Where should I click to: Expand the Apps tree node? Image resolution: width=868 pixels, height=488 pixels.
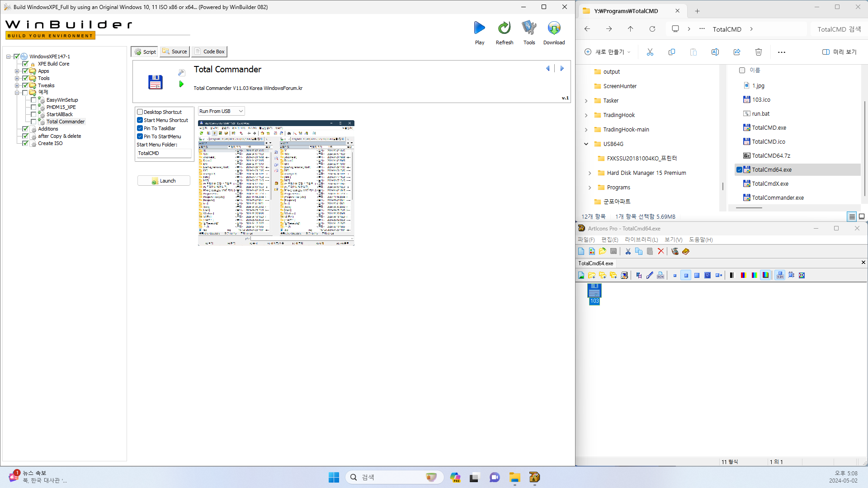click(x=17, y=71)
